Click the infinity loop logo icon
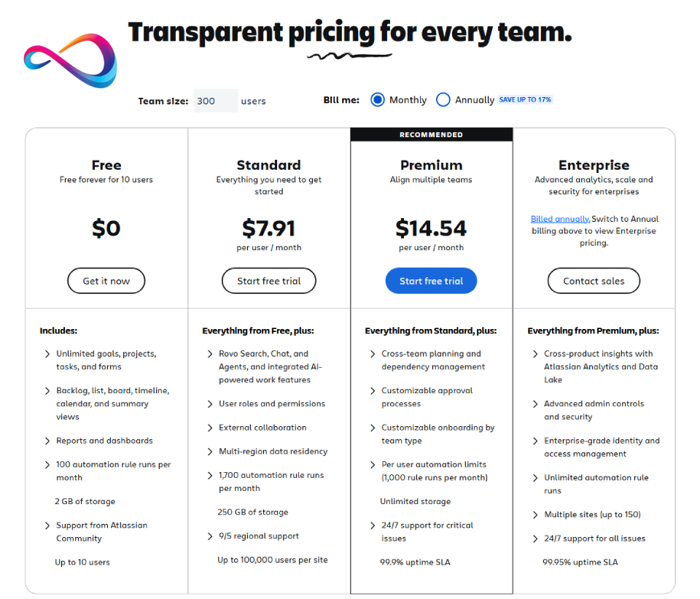The height and width of the screenshot is (599, 700). point(70,61)
